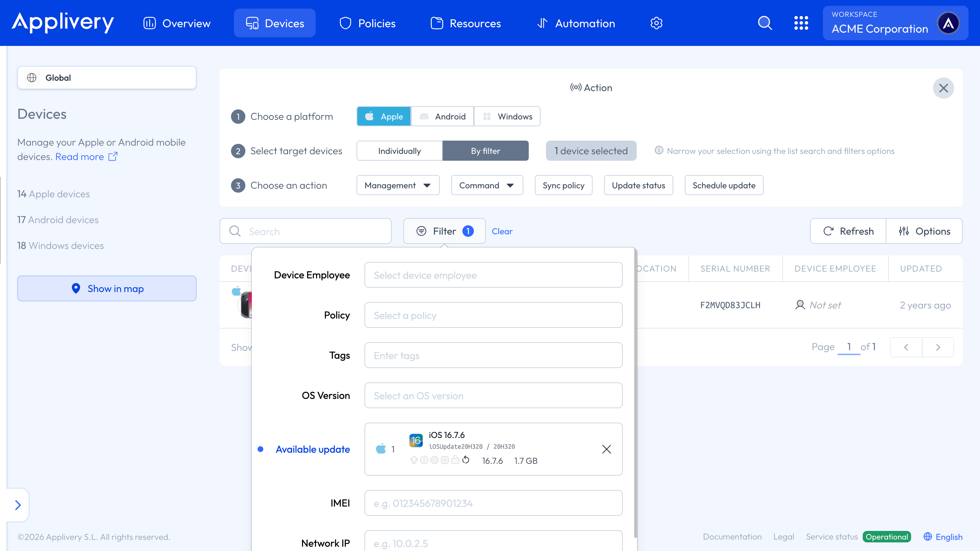
Task: Open the settings gear in top navigation
Action: tap(656, 23)
